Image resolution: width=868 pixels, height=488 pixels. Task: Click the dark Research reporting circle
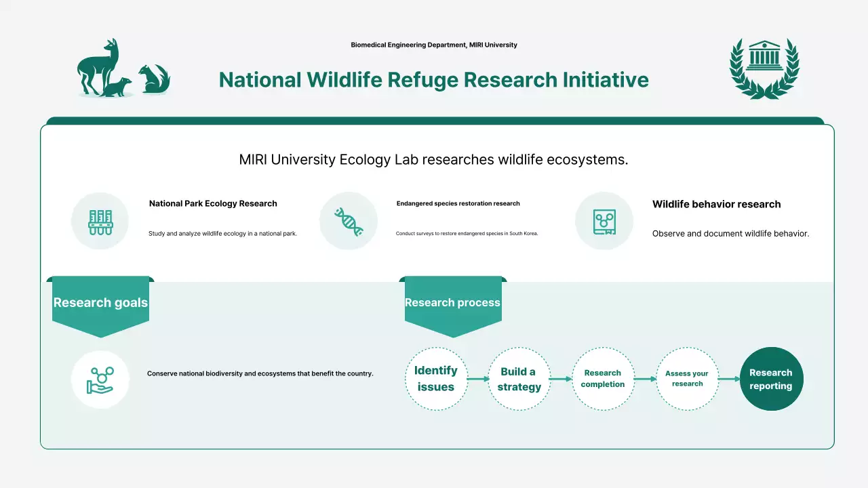pos(771,379)
